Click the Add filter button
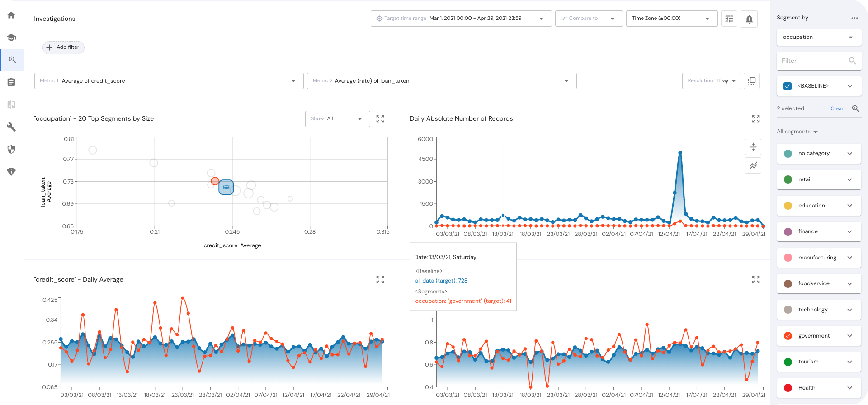This screenshot has height=405, width=868. click(63, 47)
